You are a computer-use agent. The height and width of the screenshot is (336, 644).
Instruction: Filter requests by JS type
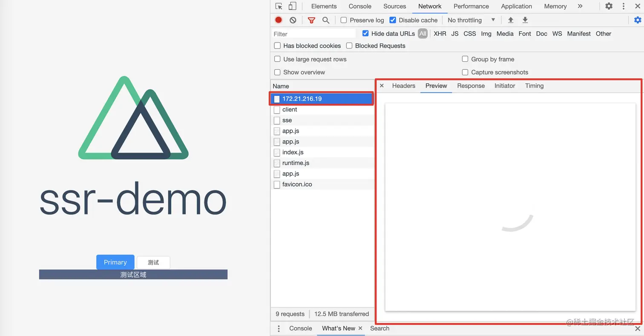(x=455, y=34)
